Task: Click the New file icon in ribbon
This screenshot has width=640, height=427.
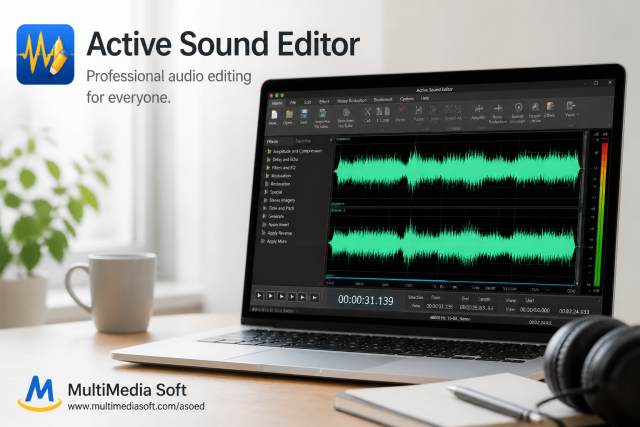Action: 273,115
